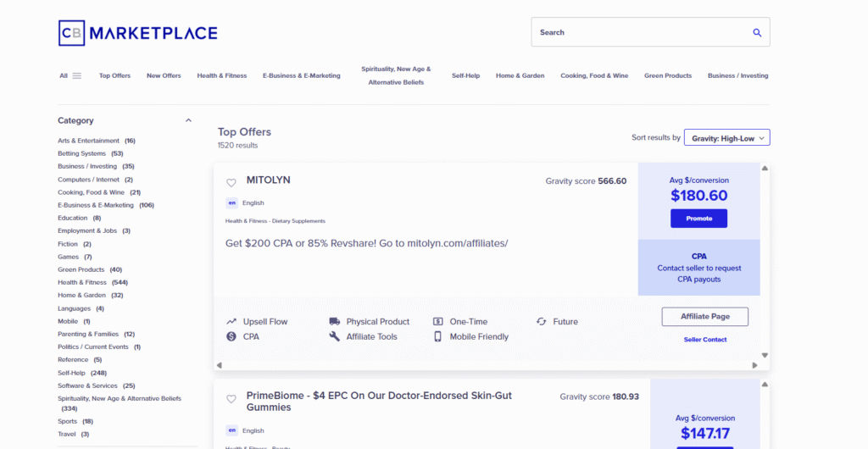Click 'Health & Fitness - Dietary Supplements' text
The image size is (868, 449).
point(275,220)
